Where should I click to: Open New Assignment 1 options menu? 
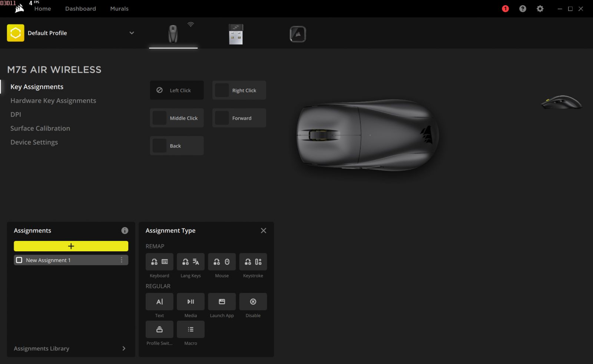pyautogui.click(x=122, y=260)
